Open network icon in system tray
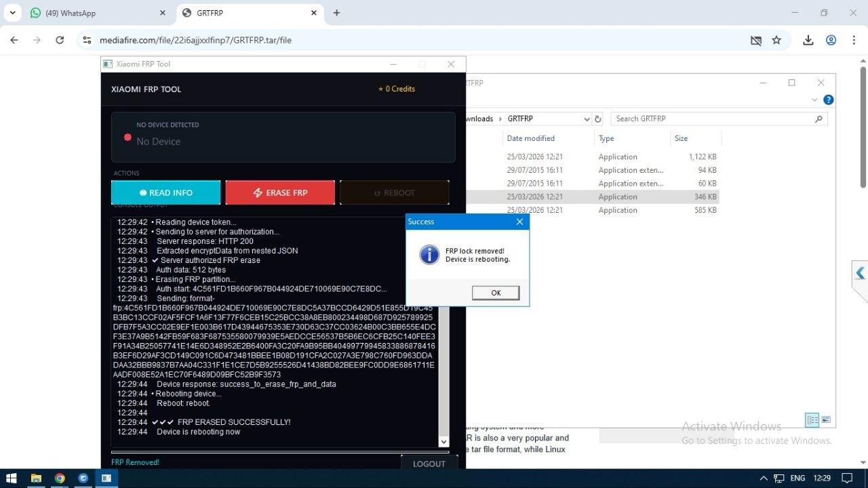 tap(779, 478)
